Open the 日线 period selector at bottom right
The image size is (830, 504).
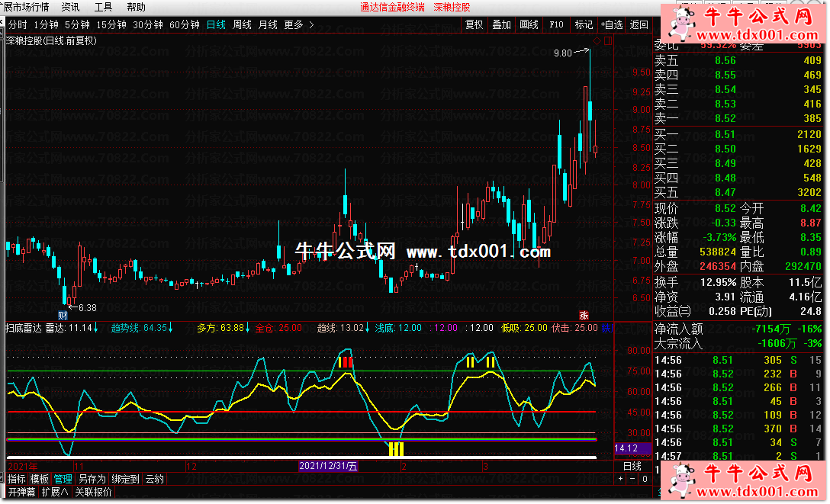(632, 466)
